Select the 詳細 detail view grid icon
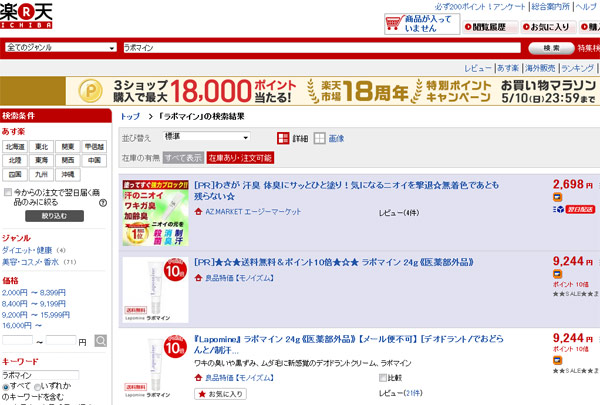This screenshot has width=600, height=405. click(x=283, y=138)
